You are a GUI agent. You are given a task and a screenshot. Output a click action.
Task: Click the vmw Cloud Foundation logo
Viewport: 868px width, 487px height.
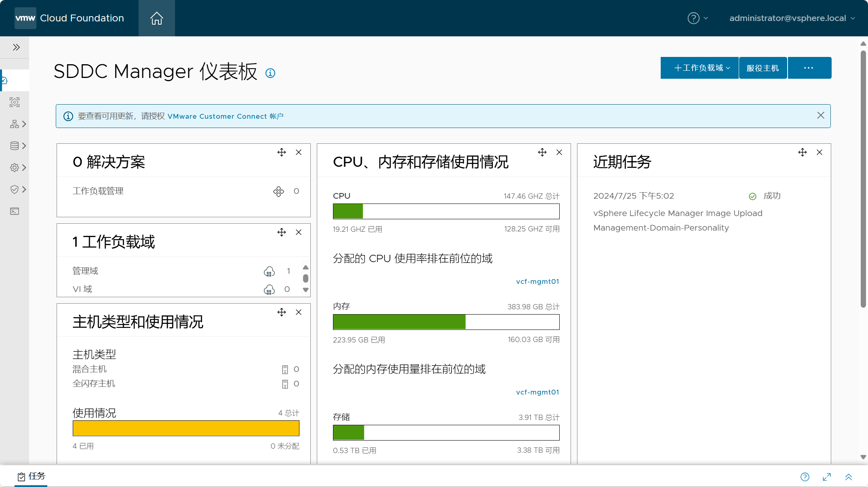(70, 18)
